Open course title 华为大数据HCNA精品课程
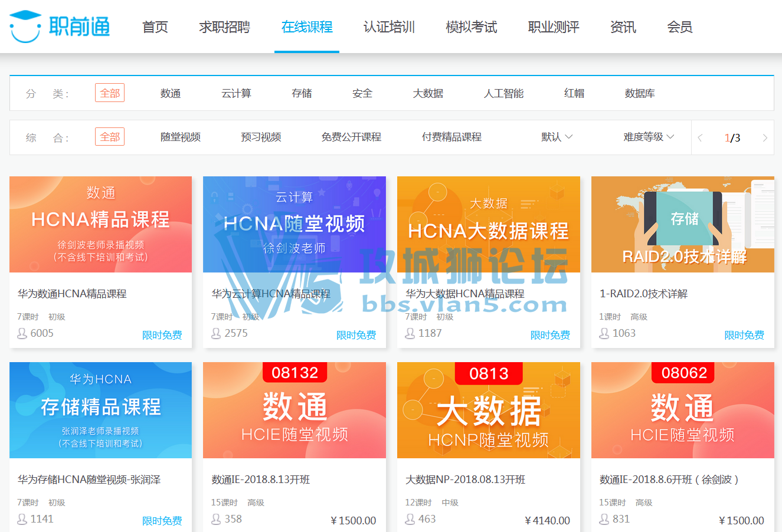The image size is (782, 532). pyautogui.click(x=465, y=294)
